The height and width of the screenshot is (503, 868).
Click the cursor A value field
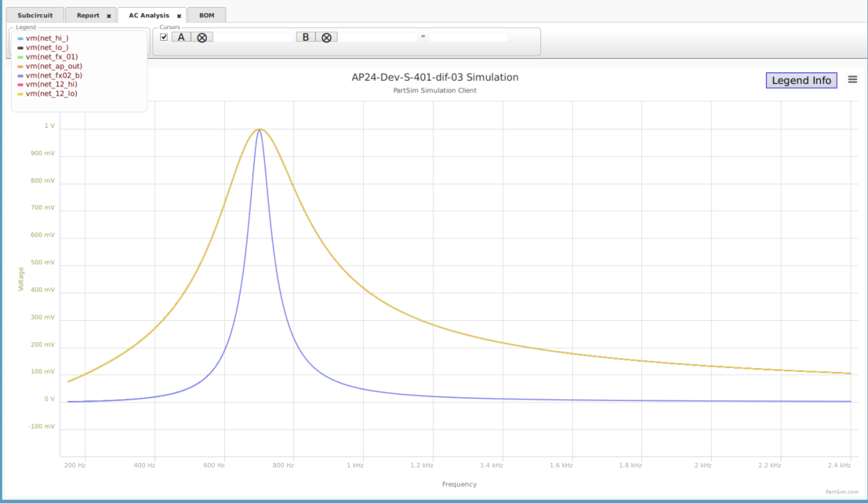253,37
